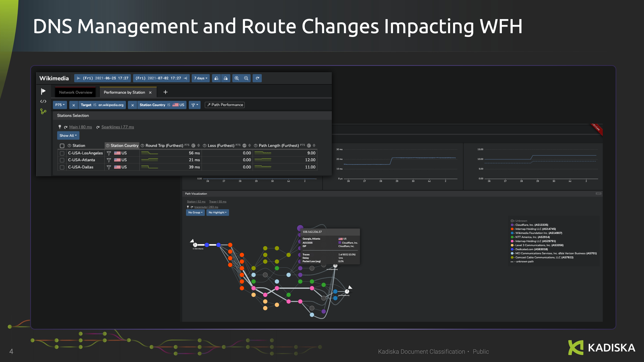Open the Show All dropdown
Viewport: 644px width, 362px height.
(68, 135)
